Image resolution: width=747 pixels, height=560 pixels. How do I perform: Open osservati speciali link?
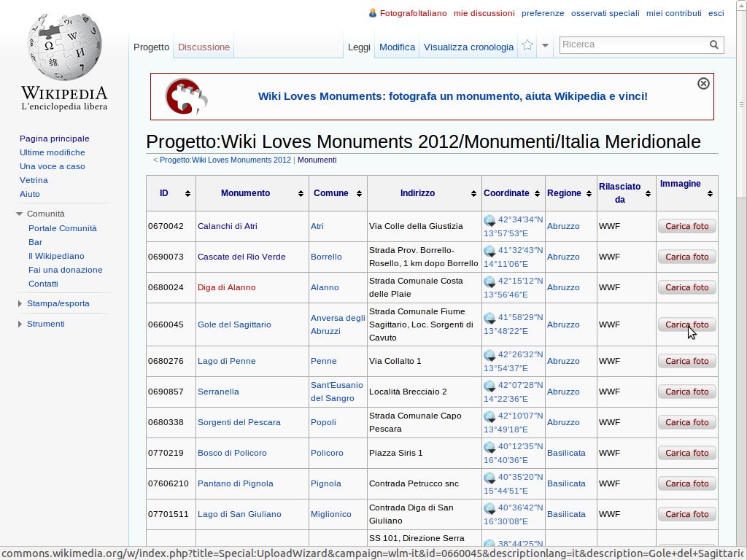605,13
